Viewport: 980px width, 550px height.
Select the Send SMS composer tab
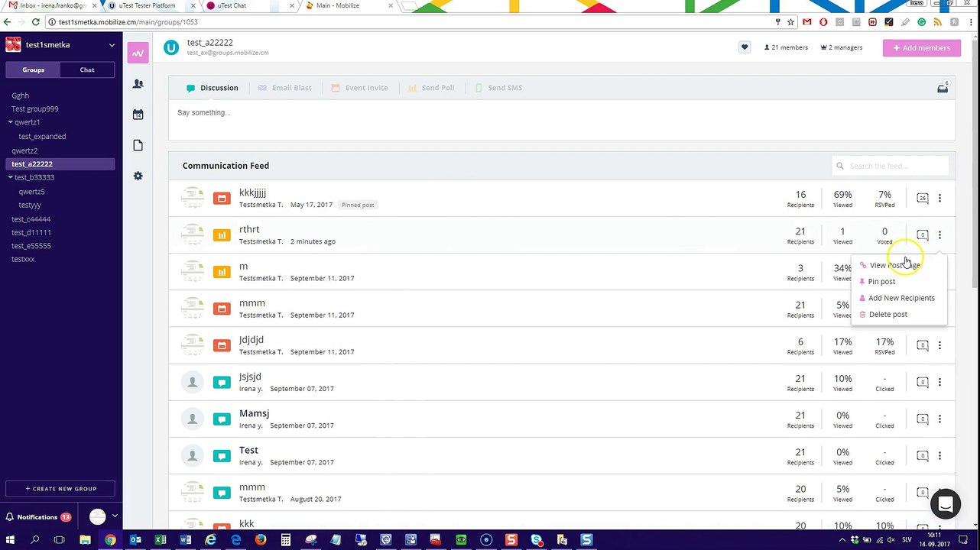click(498, 88)
